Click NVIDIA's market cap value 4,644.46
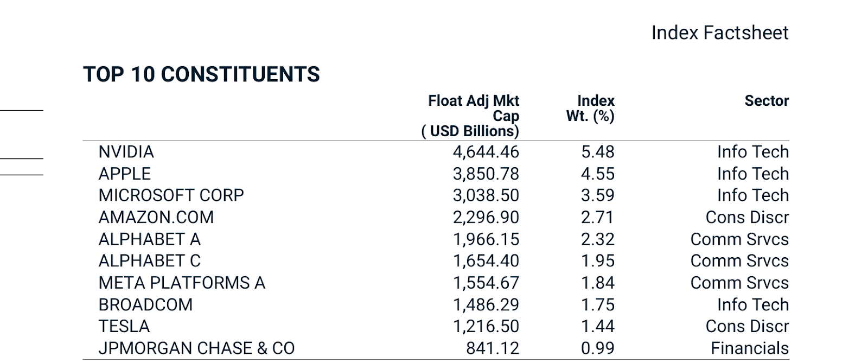Image resolution: width=868 pixels, height=363 pixels. [486, 152]
